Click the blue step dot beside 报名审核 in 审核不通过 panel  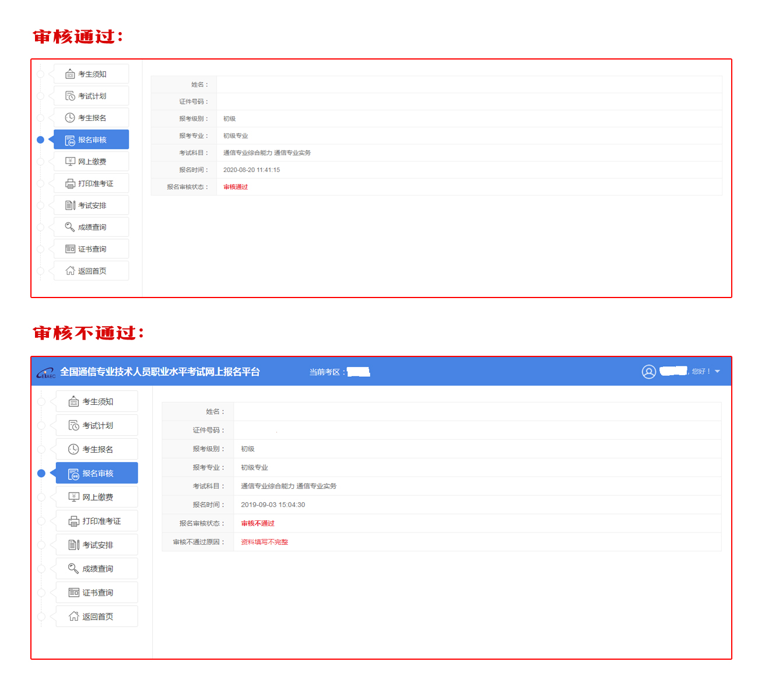(41, 473)
